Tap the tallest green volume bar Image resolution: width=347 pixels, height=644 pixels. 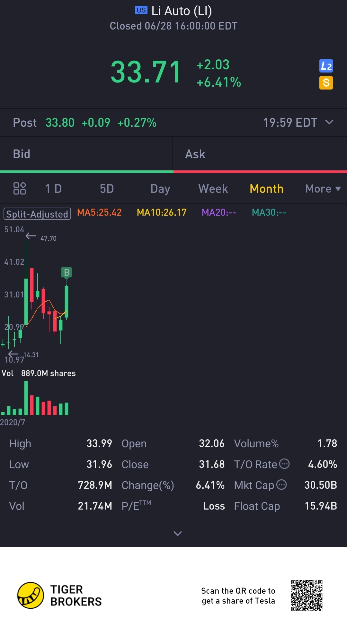click(x=26, y=398)
